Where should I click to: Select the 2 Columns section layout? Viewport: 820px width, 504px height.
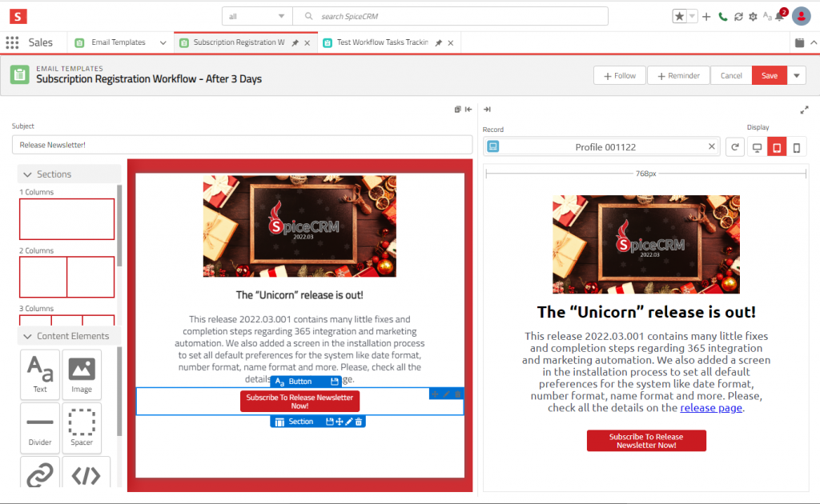point(67,277)
